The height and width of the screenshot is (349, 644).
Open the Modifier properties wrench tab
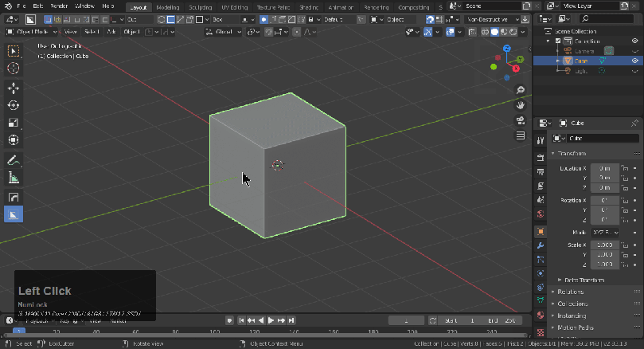tap(541, 245)
